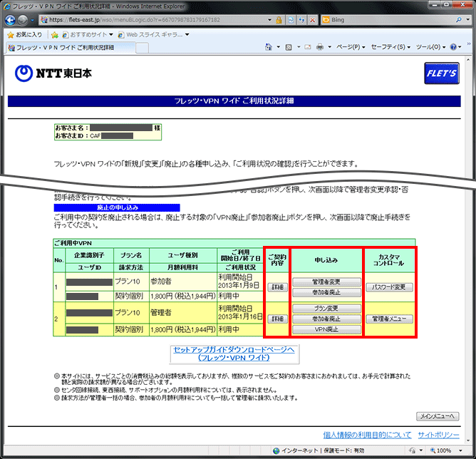The image size is (476, 459).
Task: Click 管理者変更 button
Action: [x=326, y=282]
